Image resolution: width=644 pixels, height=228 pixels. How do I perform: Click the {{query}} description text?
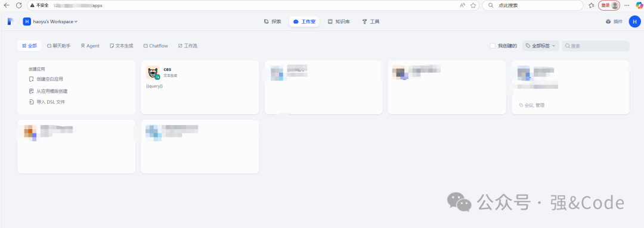pos(154,86)
